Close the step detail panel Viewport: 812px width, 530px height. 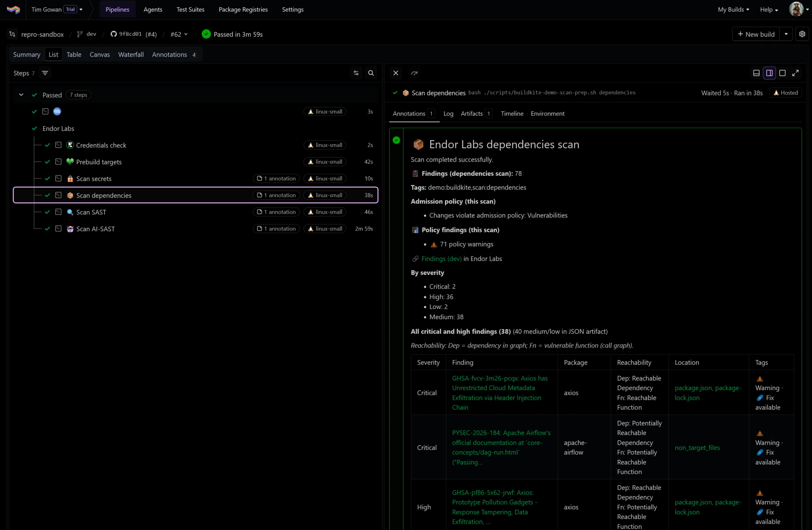click(x=396, y=73)
